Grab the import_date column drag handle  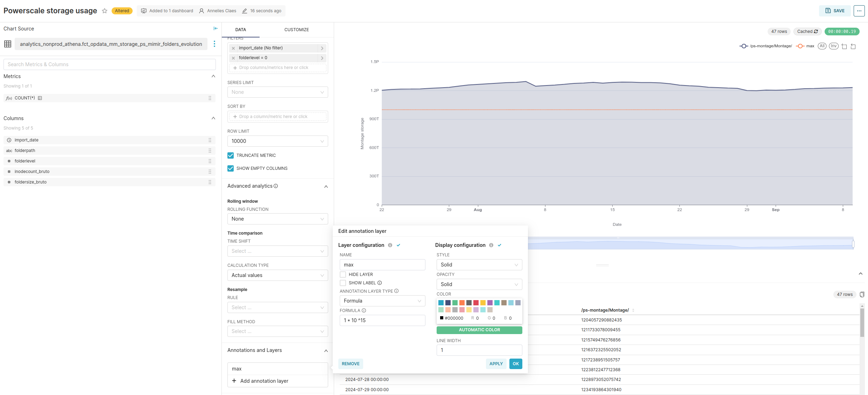(210, 140)
